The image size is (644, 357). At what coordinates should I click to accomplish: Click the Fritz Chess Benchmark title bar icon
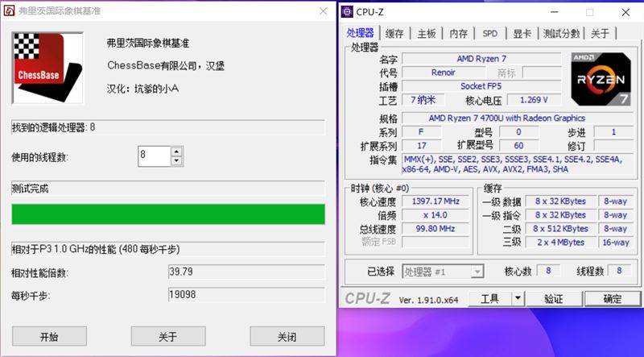(x=9, y=10)
